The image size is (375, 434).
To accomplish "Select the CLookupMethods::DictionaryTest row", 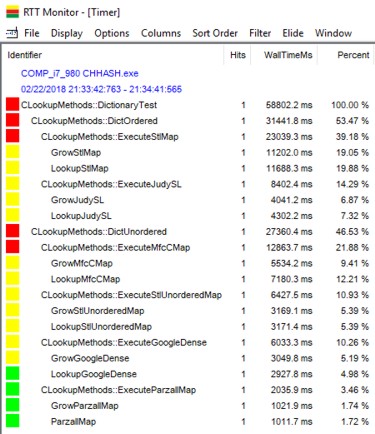I will click(x=188, y=105).
